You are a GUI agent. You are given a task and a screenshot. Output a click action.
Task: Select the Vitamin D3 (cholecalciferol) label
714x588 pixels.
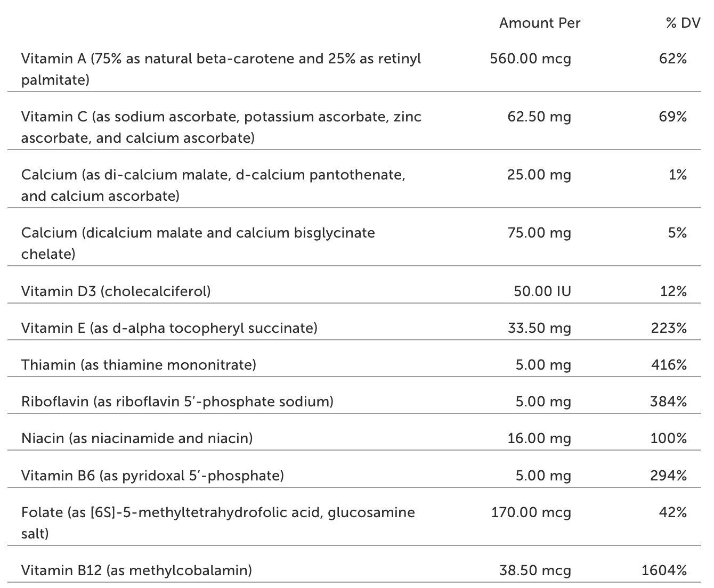[x=116, y=291]
